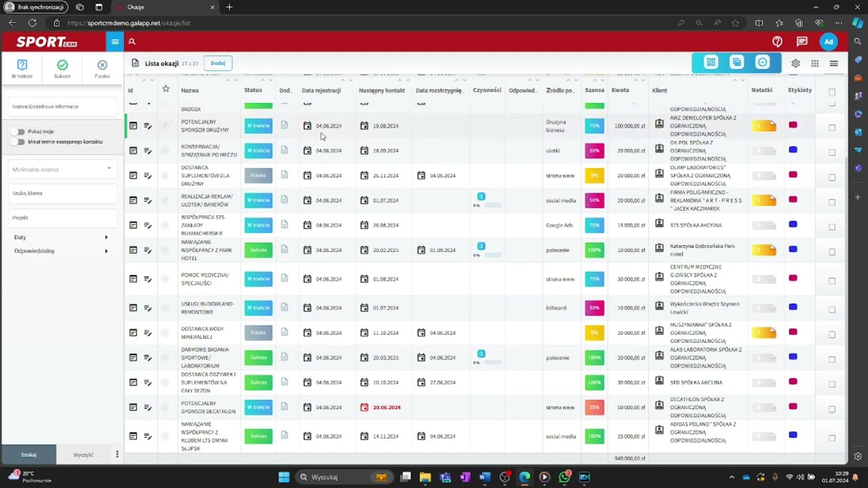Click Fiasko status badge for DOSTAWCA WODY MINERALNEJ

click(x=258, y=333)
